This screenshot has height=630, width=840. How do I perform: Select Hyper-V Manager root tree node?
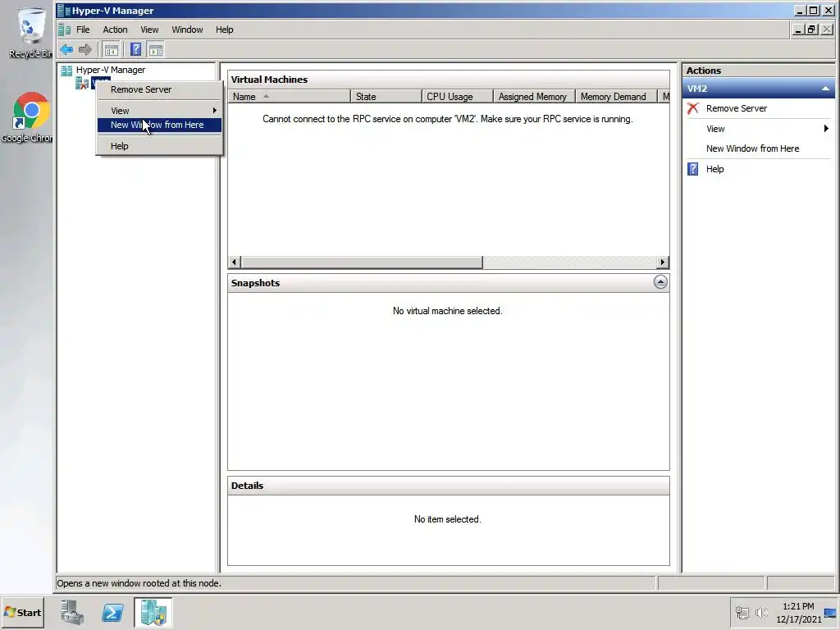111,70
